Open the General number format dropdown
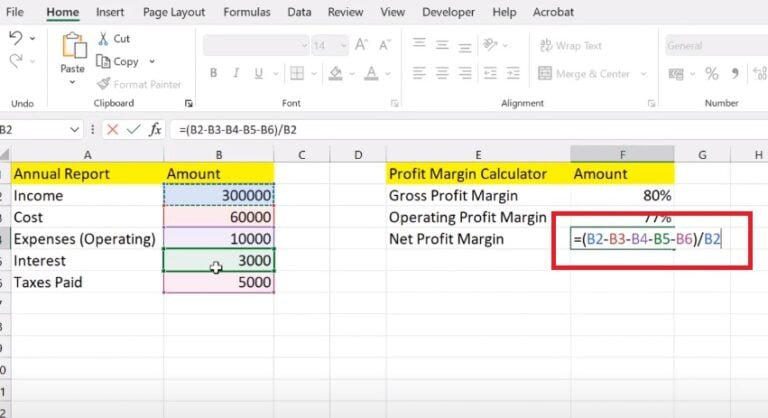This screenshot has height=418, width=768. [703, 46]
